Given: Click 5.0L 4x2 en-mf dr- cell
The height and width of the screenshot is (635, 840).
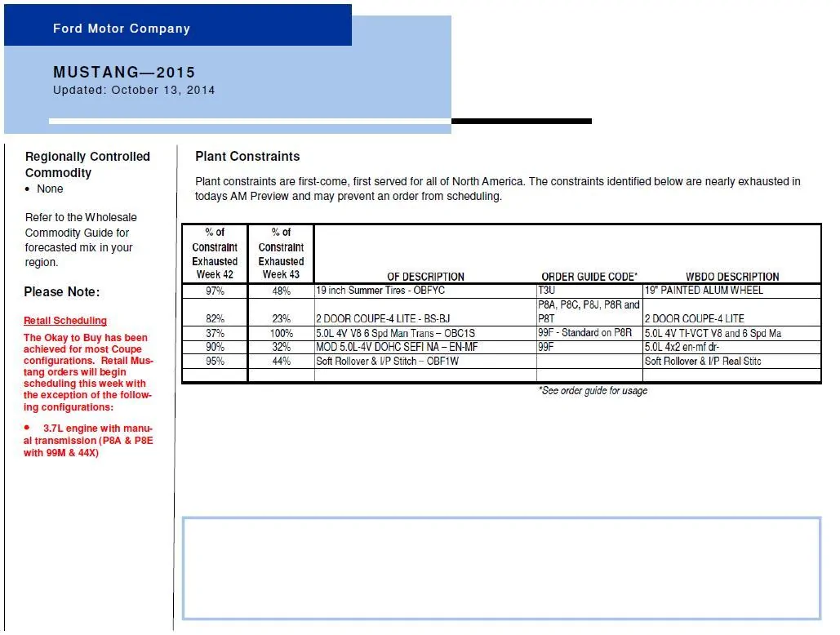Looking at the screenshot, I should pyautogui.click(x=731, y=347).
